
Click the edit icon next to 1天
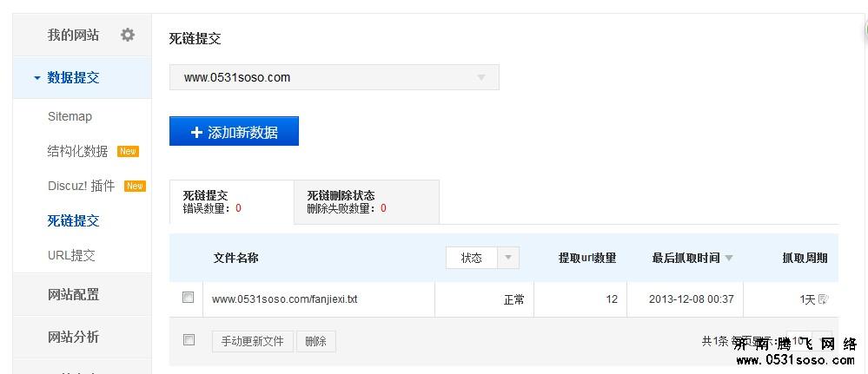coord(822,299)
